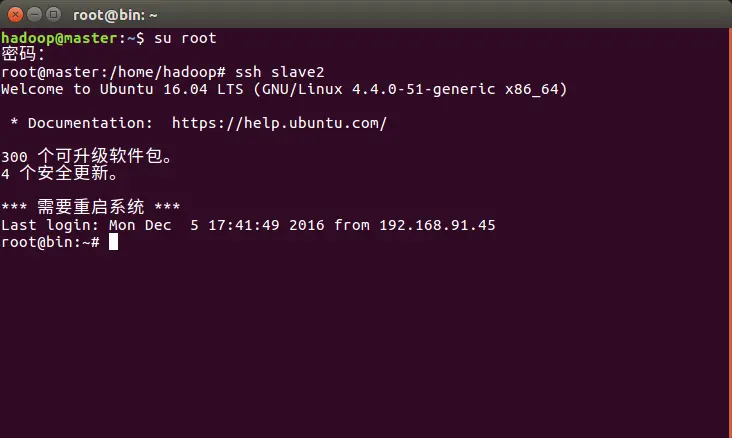Click the kernel version 4.4.0-51-generic text

pyautogui.click(x=423, y=89)
